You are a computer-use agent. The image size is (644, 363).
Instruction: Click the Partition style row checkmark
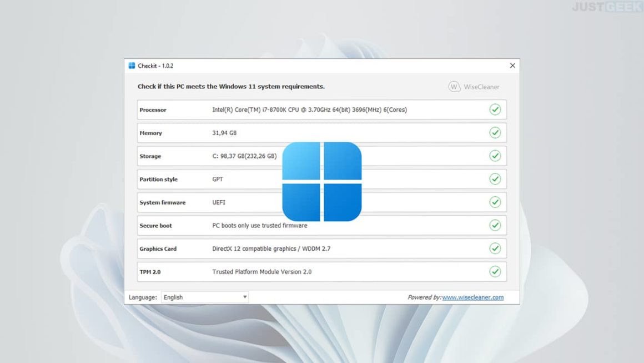click(495, 179)
